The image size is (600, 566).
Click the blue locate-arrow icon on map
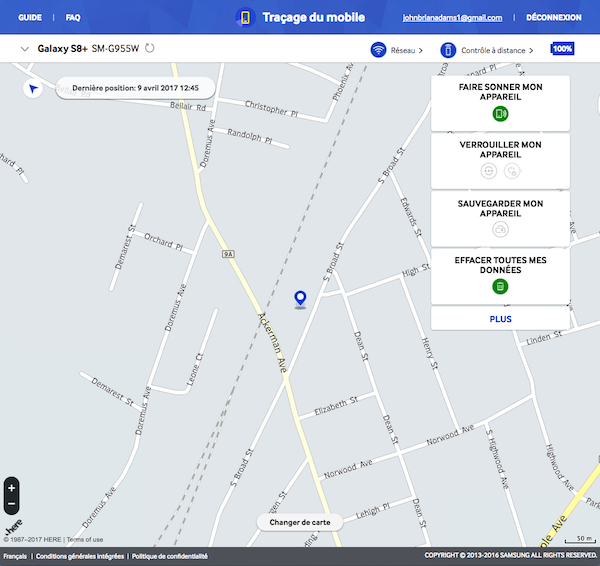click(x=33, y=89)
